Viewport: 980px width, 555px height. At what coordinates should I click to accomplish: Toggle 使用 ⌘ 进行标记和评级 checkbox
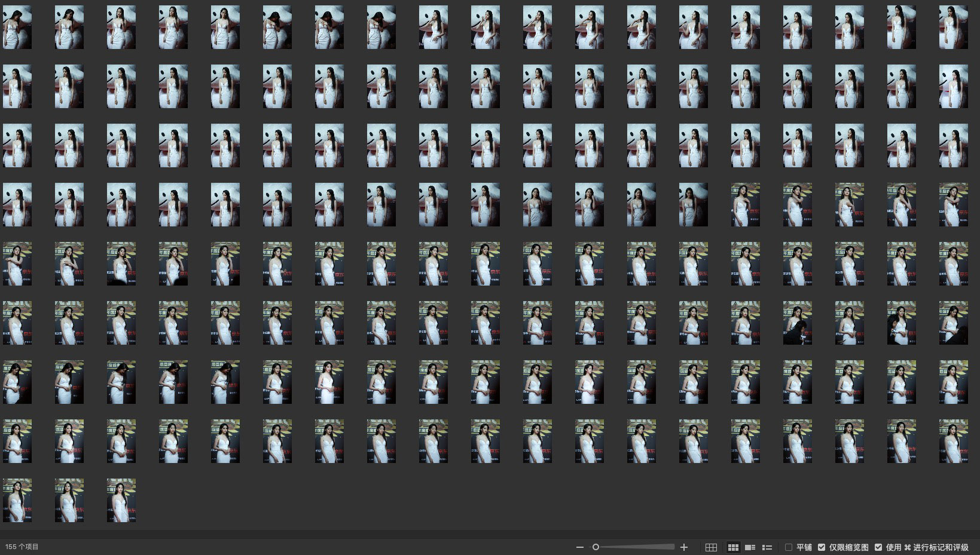(878, 547)
